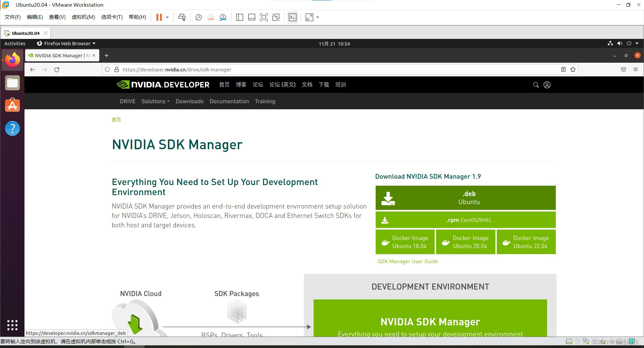Viewport: 644px width, 348px height.
Task: Click Activities in the Ubuntu top bar
Action: coord(15,44)
